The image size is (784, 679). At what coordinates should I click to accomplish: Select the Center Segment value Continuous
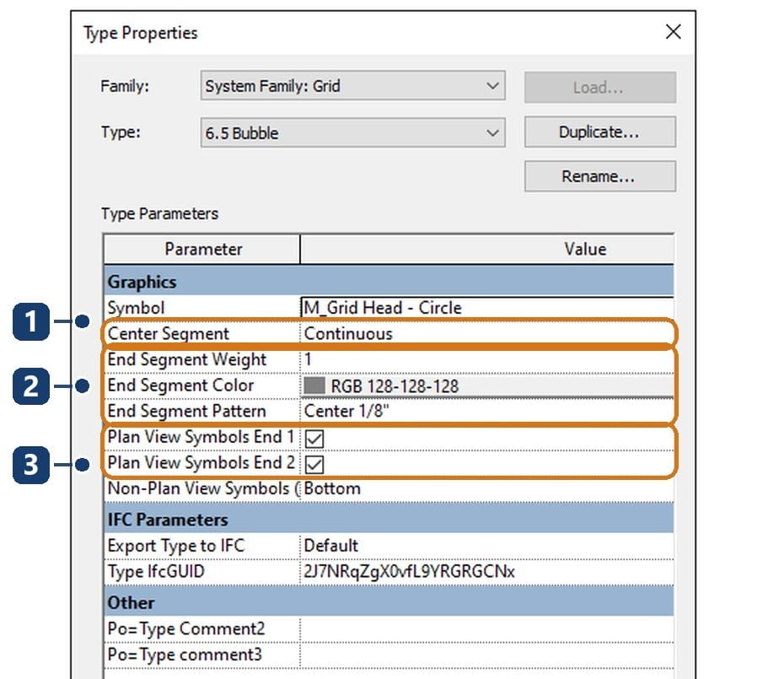487,334
